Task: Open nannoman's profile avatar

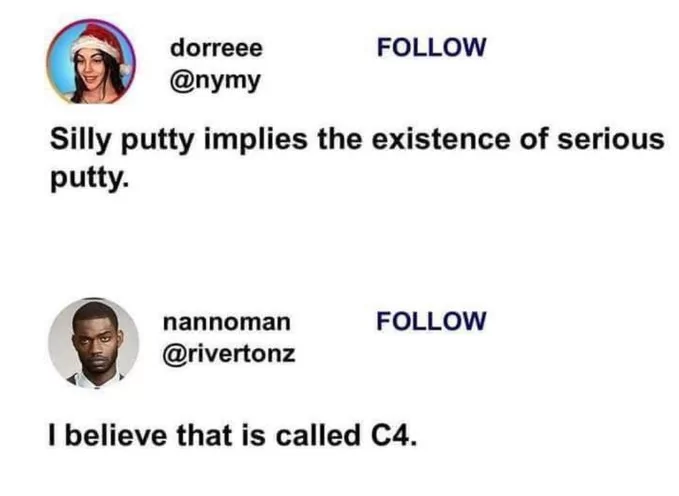Action: tap(93, 341)
